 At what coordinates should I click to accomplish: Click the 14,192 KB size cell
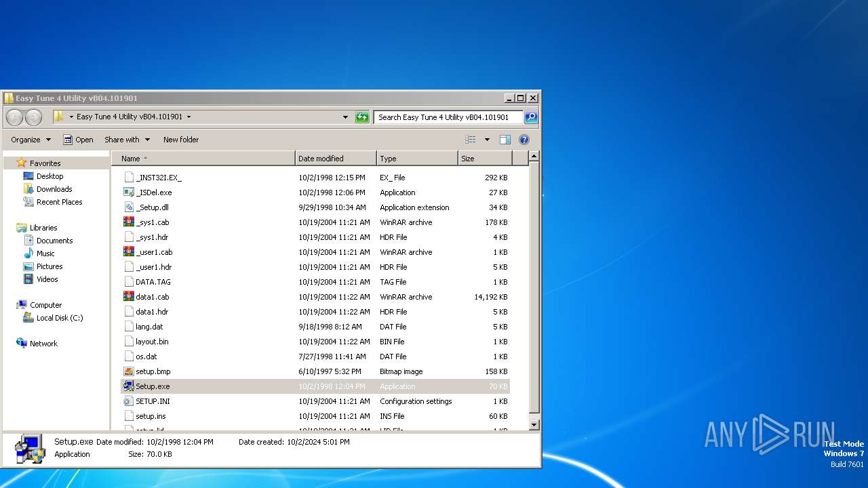(x=491, y=297)
